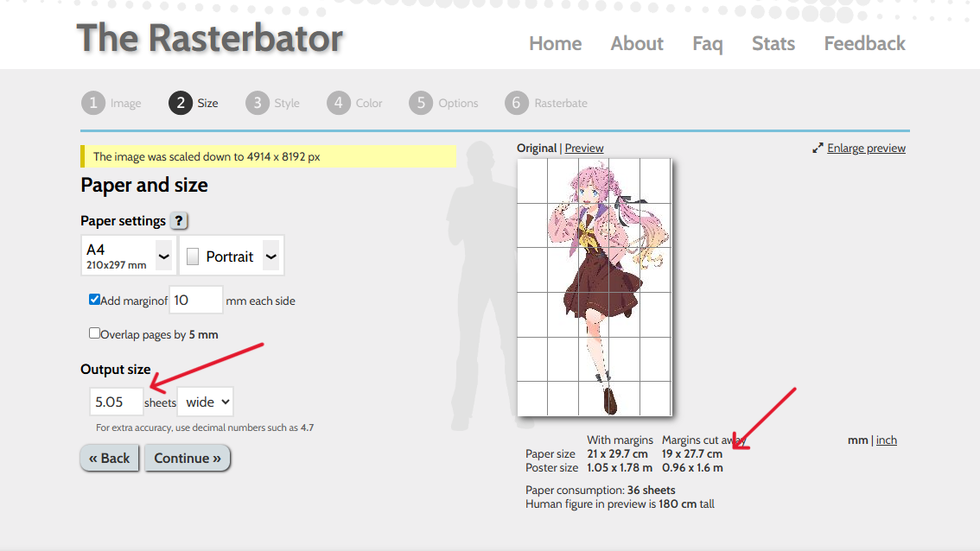Click step 1 Image circle icon
Viewport: 980px width, 551px height.
click(x=93, y=103)
